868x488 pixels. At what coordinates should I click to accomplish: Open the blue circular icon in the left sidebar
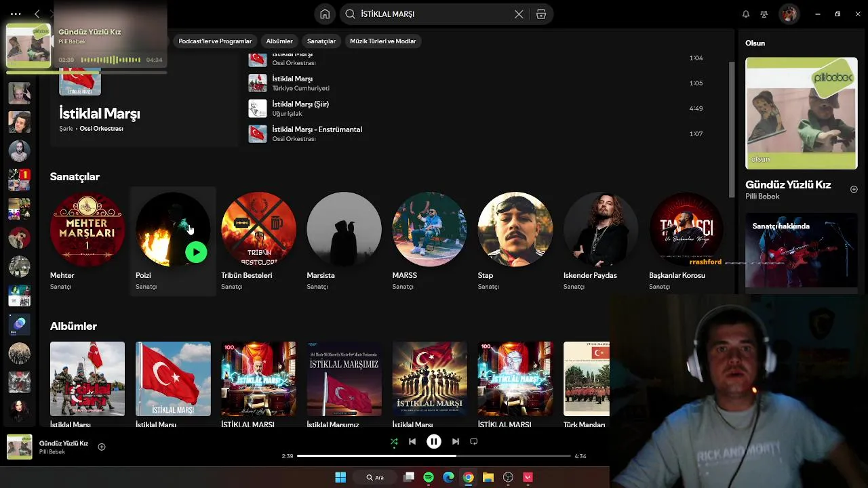pyautogui.click(x=19, y=324)
